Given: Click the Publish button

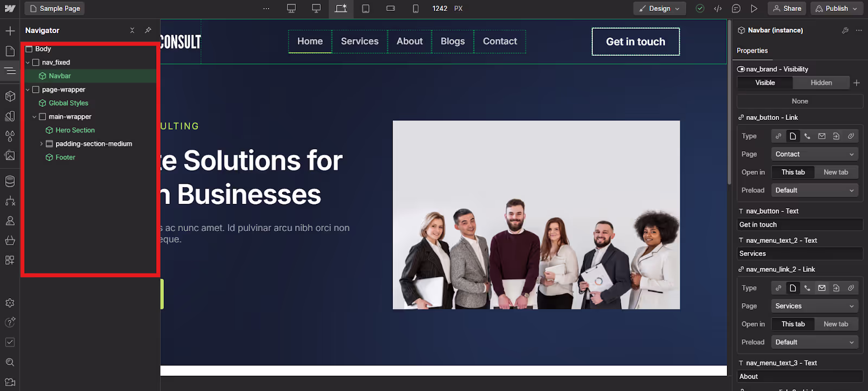Looking at the screenshot, I should click(837, 9).
